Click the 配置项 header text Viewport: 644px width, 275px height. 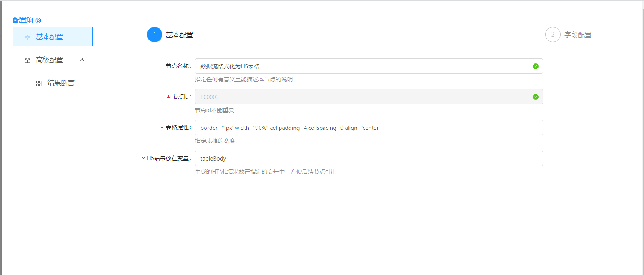click(23, 20)
